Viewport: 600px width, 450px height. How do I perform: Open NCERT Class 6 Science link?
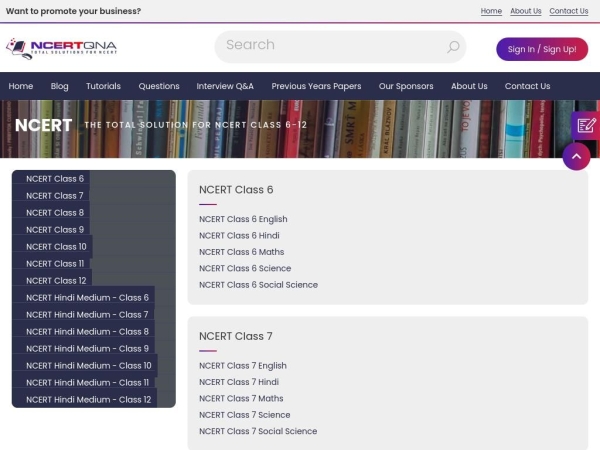(245, 269)
